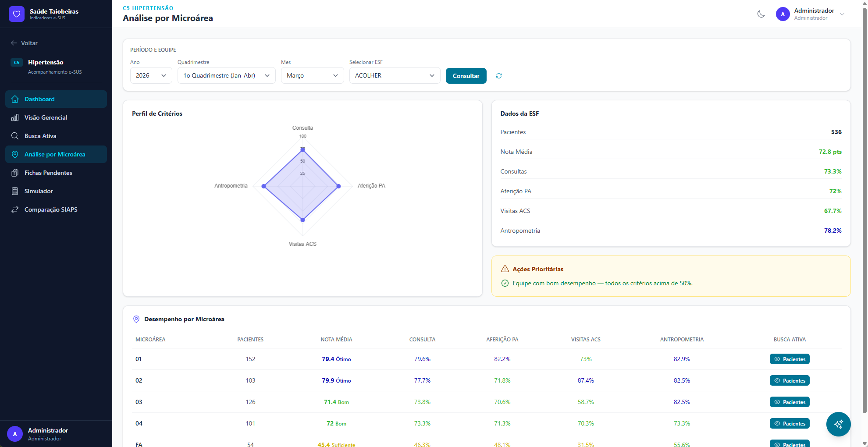Click the Consulta point on radar chart
868x447 pixels.
(x=302, y=150)
